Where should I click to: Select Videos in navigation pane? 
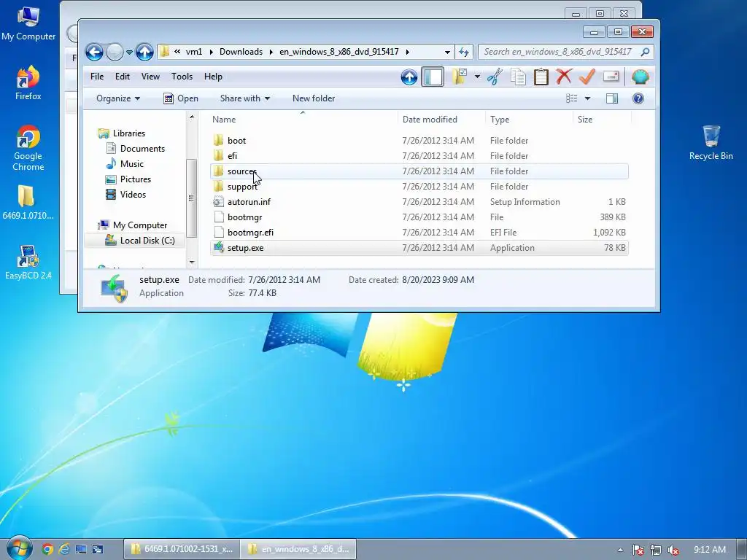click(x=125, y=194)
